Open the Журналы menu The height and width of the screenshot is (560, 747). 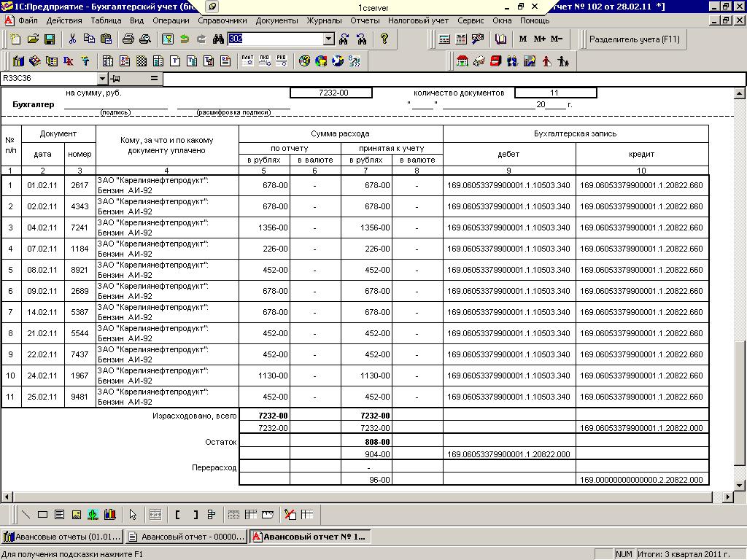pyautogui.click(x=323, y=20)
